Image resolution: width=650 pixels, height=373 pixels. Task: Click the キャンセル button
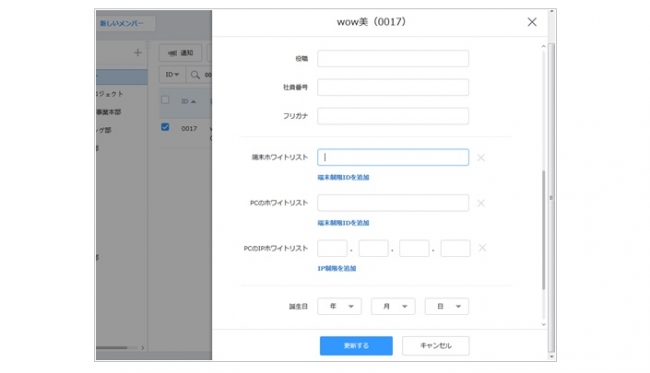tap(436, 346)
